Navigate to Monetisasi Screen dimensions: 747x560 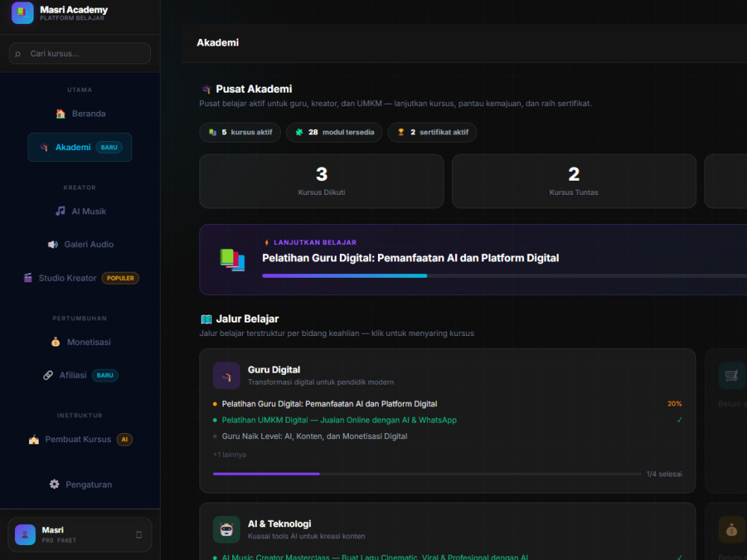80,342
